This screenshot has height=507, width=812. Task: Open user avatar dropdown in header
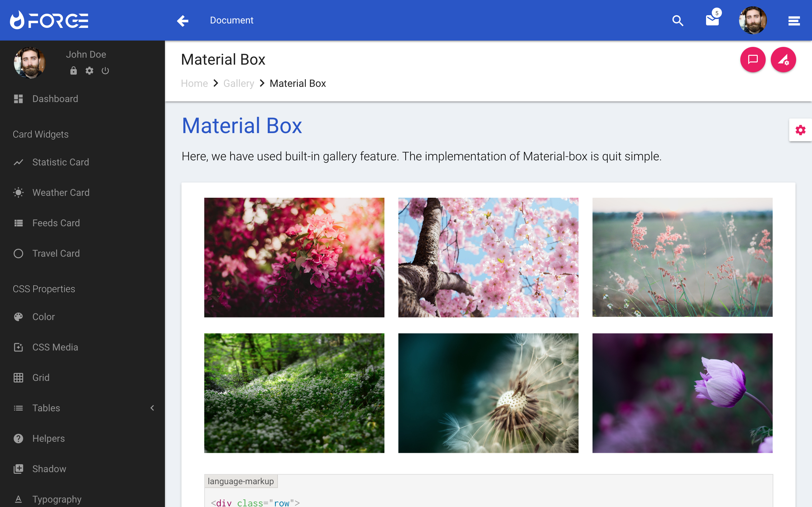[x=753, y=21]
